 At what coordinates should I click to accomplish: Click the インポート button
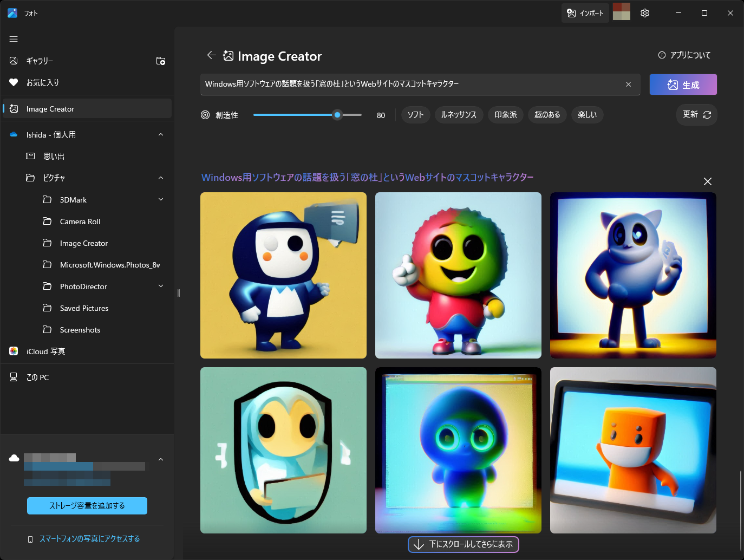(x=585, y=13)
